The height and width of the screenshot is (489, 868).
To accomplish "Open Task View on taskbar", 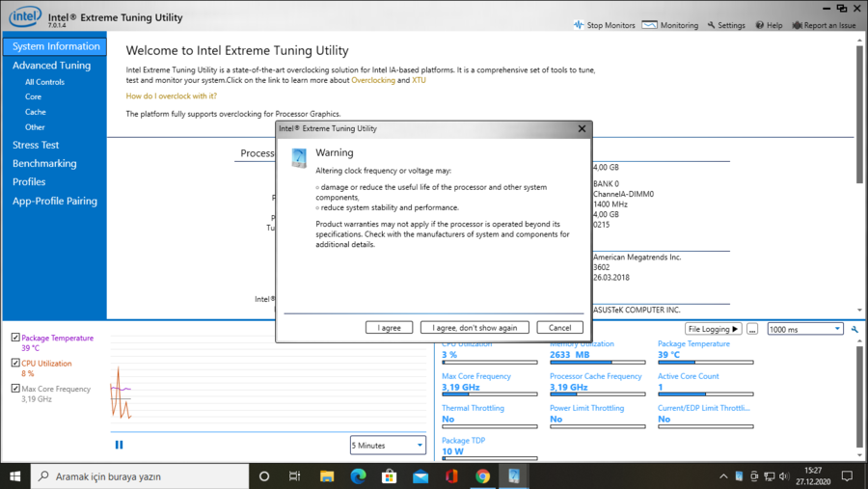I will tap(294, 476).
